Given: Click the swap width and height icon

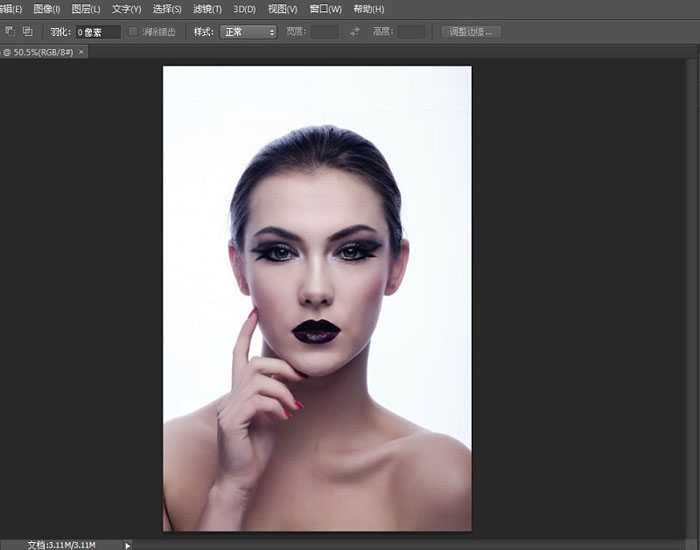Looking at the screenshot, I should click(355, 32).
